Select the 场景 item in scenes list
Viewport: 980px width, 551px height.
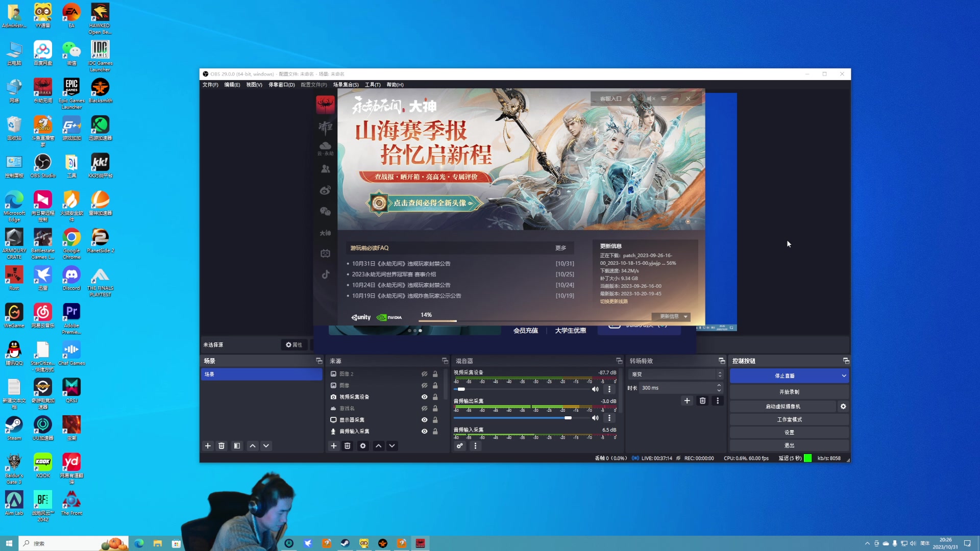(261, 374)
